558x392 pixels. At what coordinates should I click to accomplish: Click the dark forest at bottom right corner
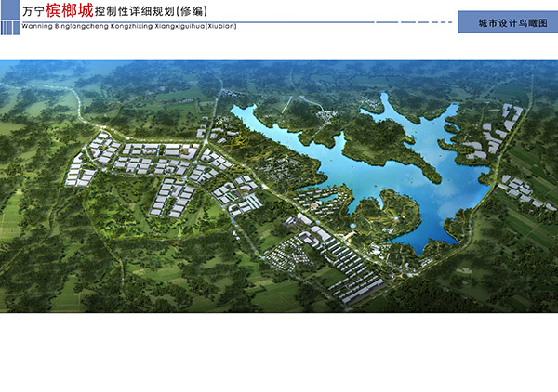pyautogui.click(x=521, y=288)
